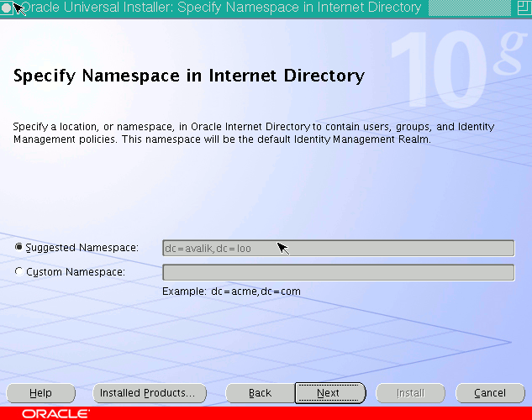The height and width of the screenshot is (420, 532).
Task: Click the Oracle logo in footer
Action: pos(56,414)
